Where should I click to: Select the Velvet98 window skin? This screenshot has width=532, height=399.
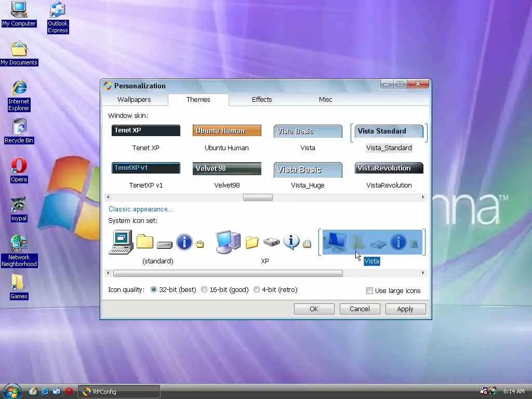point(227,176)
